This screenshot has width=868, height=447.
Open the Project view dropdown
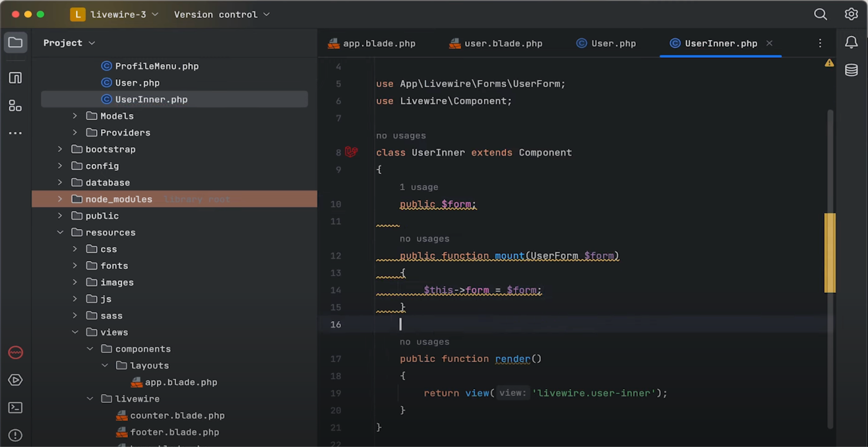pos(69,43)
